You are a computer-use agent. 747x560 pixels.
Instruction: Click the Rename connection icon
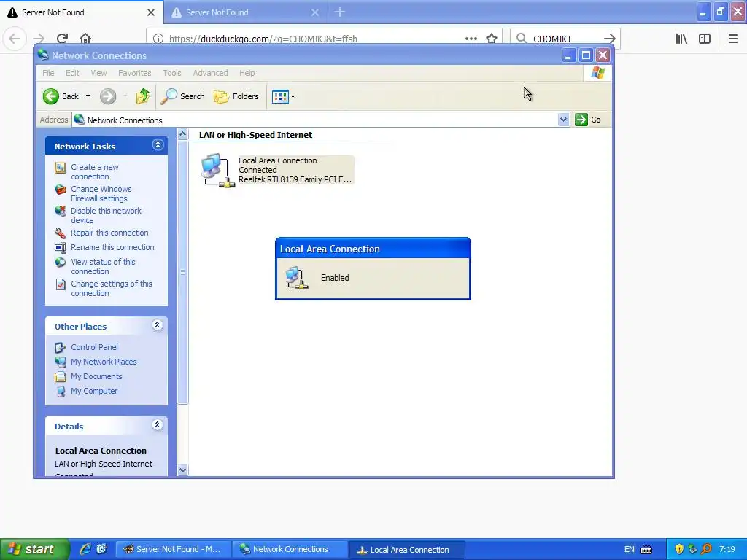coord(61,248)
